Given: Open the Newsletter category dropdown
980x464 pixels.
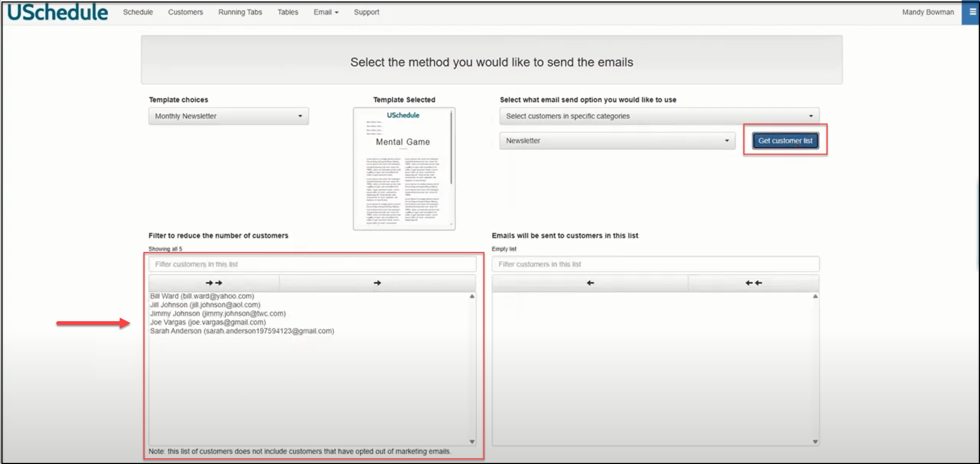Looking at the screenshot, I should point(617,141).
